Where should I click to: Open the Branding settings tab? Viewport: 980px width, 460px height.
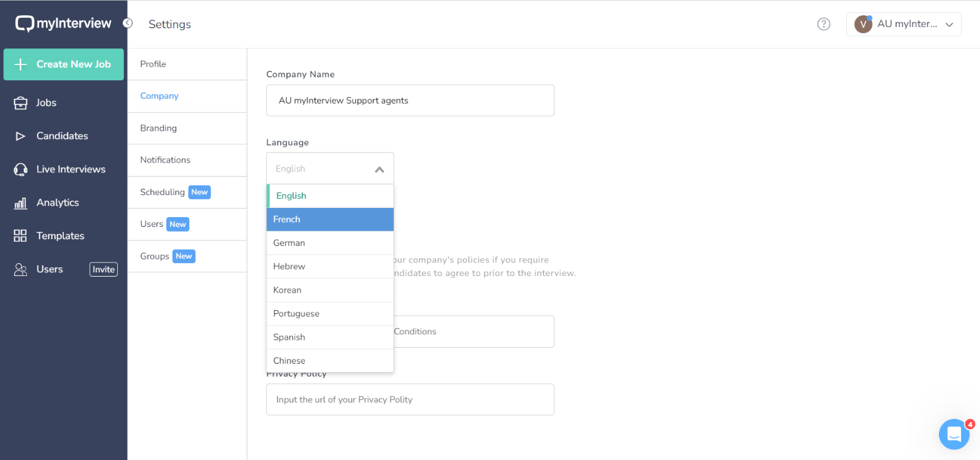pos(158,128)
